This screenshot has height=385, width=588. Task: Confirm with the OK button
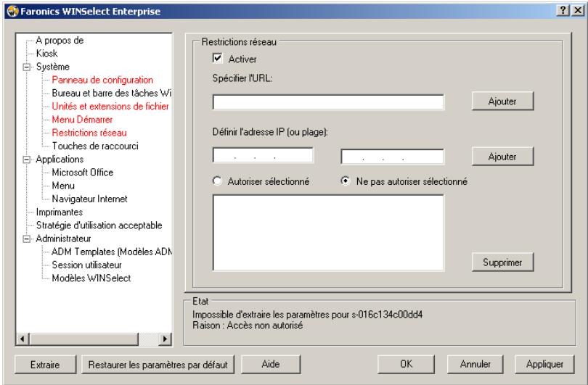click(406, 365)
